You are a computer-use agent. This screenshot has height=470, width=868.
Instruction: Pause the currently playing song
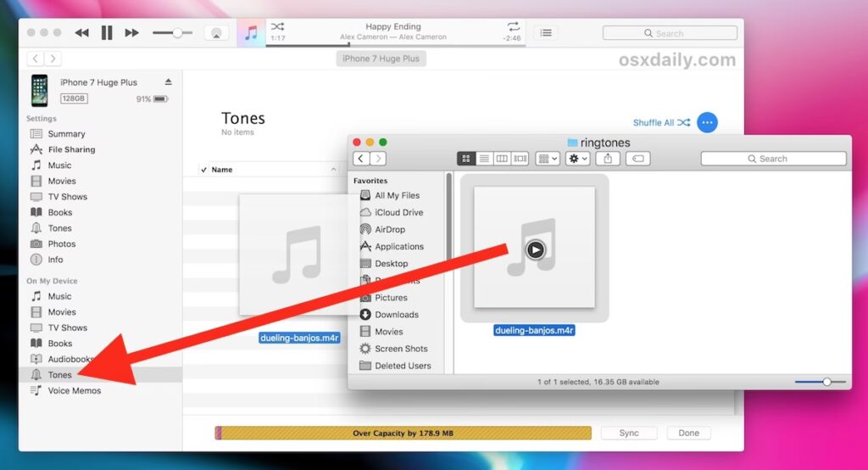107,33
